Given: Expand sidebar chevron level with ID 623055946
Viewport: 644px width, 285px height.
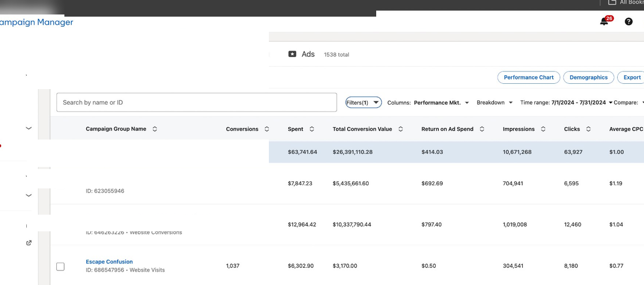Looking at the screenshot, I should pos(29,195).
